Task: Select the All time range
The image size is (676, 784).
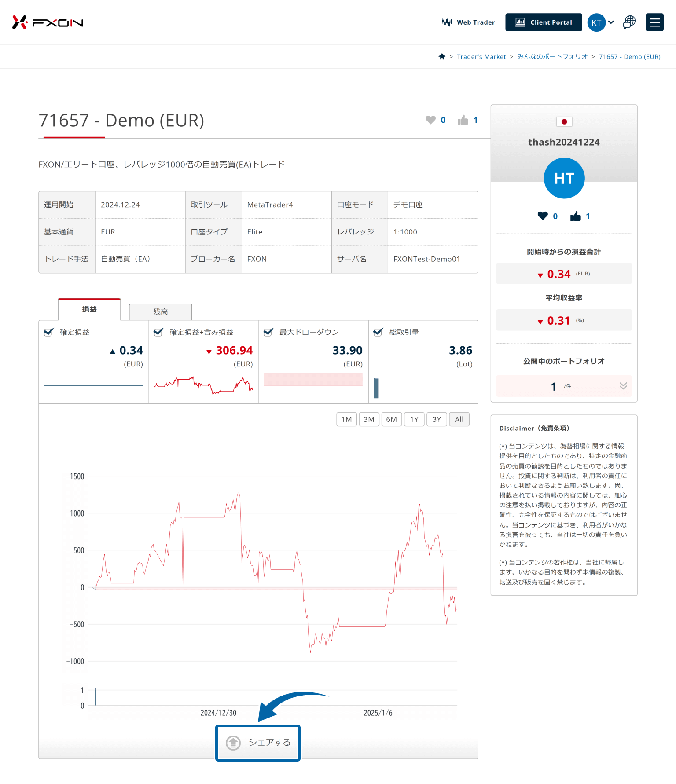Action: pyautogui.click(x=459, y=419)
